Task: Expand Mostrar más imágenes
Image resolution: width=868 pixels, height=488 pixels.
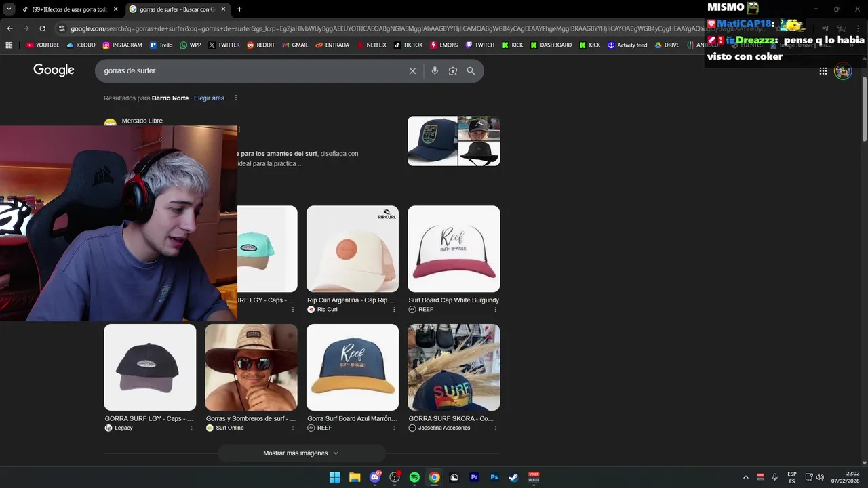Action: [x=301, y=453]
